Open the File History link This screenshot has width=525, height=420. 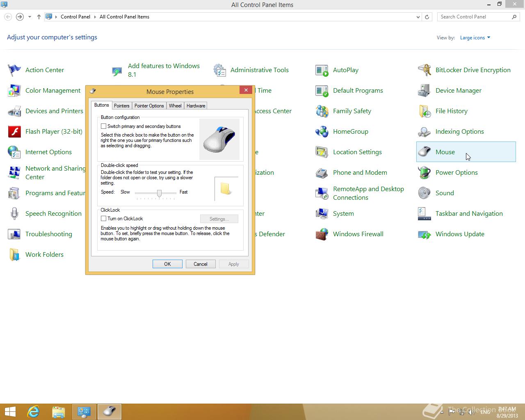(x=451, y=111)
